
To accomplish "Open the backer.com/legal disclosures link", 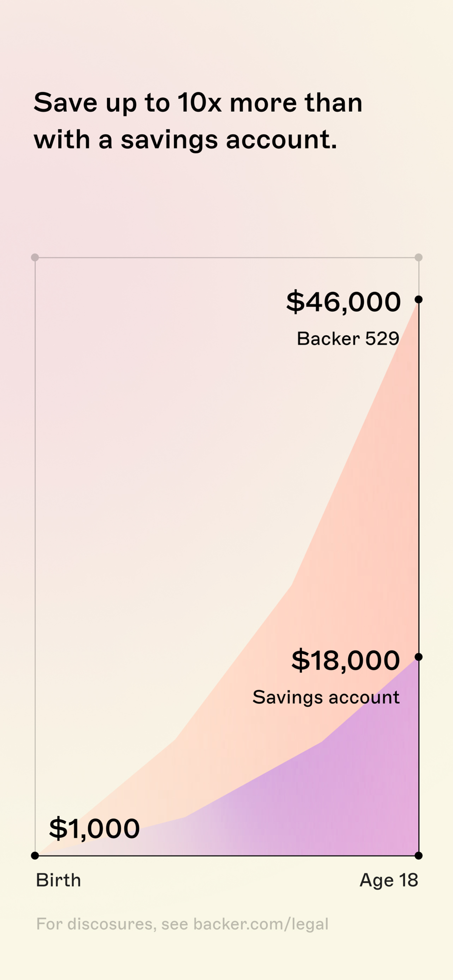I will click(x=261, y=924).
